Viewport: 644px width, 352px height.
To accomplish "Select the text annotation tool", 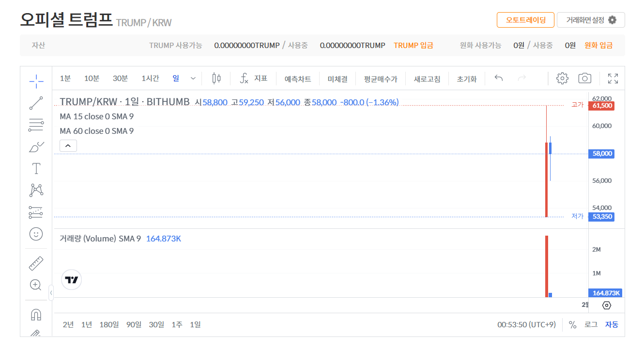I will tap(36, 169).
